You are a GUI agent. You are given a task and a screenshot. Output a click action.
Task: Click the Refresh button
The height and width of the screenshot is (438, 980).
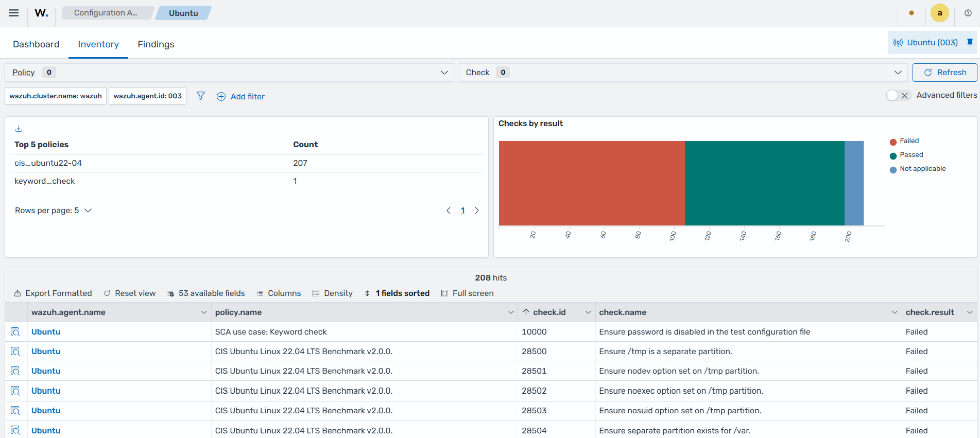(944, 73)
